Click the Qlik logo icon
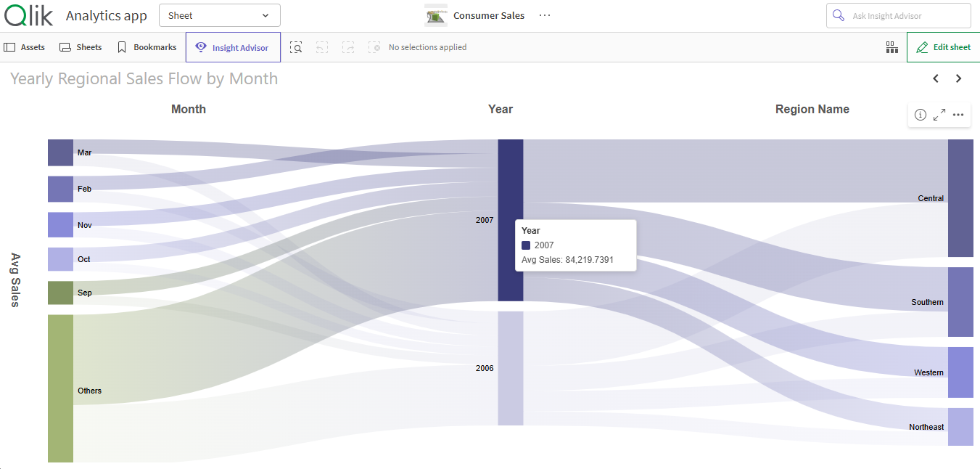980x469 pixels. [27, 15]
